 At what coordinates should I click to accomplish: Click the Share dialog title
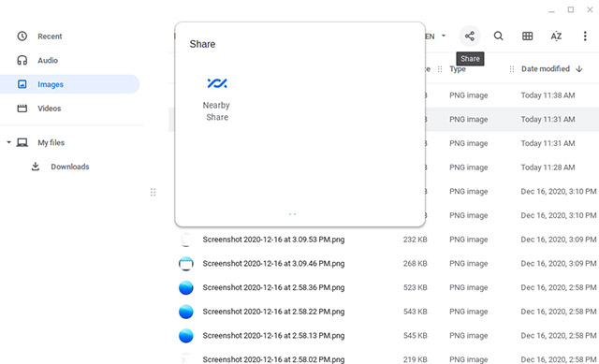click(x=202, y=44)
